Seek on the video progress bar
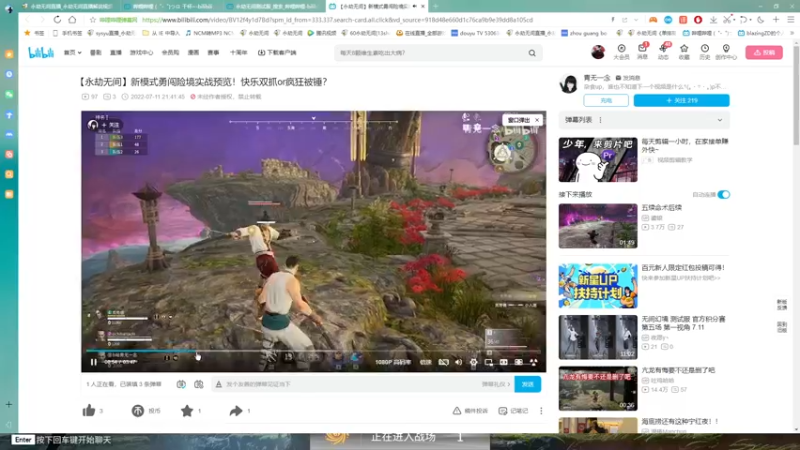Image resolution: width=800 pixels, height=450 pixels. coord(313,351)
